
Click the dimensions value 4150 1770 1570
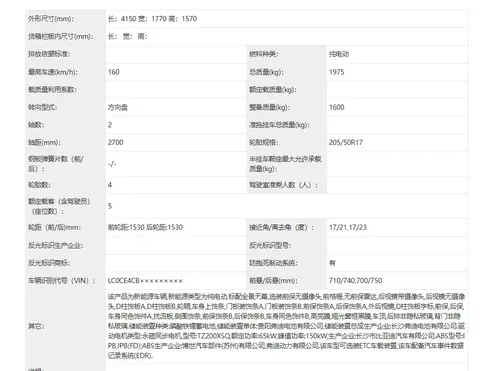point(152,19)
